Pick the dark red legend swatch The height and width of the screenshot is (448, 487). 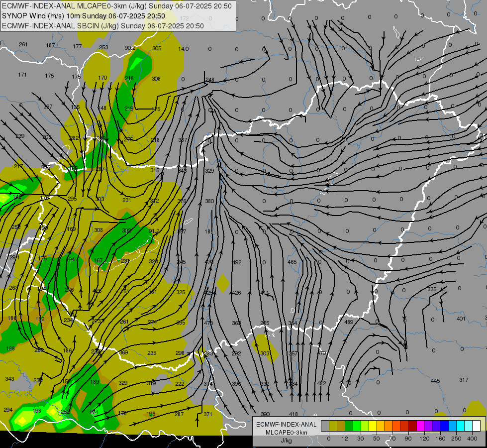coord(413,426)
